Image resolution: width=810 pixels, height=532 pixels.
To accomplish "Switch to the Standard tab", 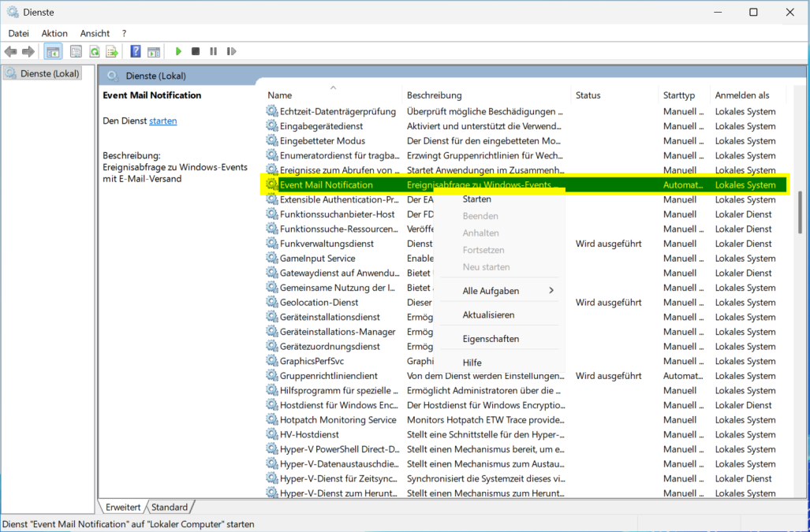I will pyautogui.click(x=170, y=508).
